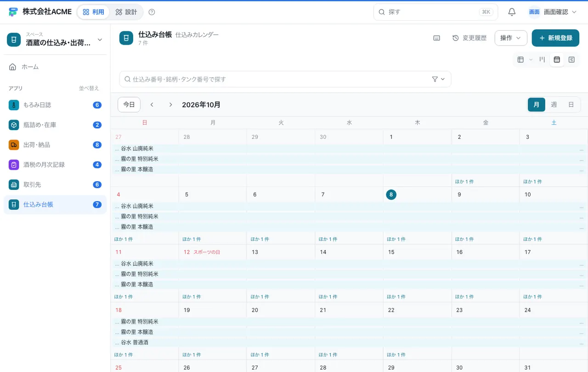Screen dimensions: 588x372
Task: Open the 操作 dropdown
Action: pyautogui.click(x=511, y=38)
